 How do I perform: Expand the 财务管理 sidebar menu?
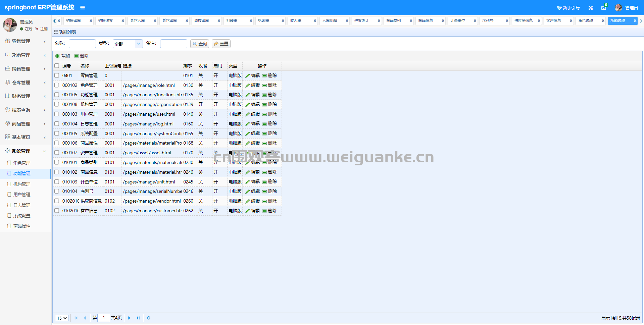pos(26,96)
